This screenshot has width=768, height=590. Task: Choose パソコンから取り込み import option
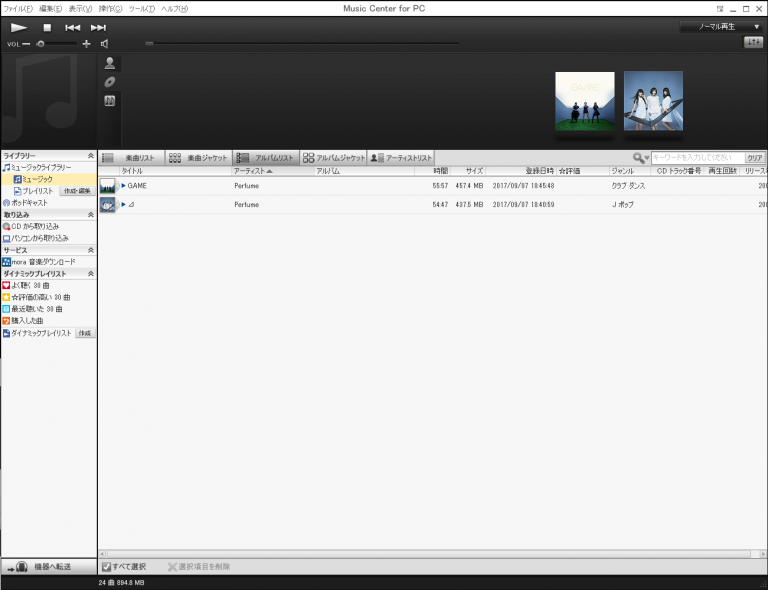(x=35, y=238)
